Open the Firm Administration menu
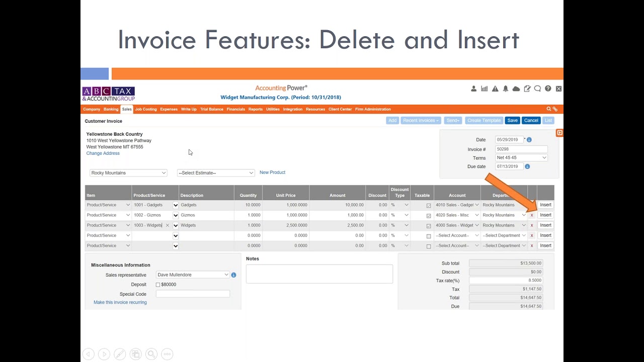This screenshot has height=362, width=644. (x=373, y=109)
